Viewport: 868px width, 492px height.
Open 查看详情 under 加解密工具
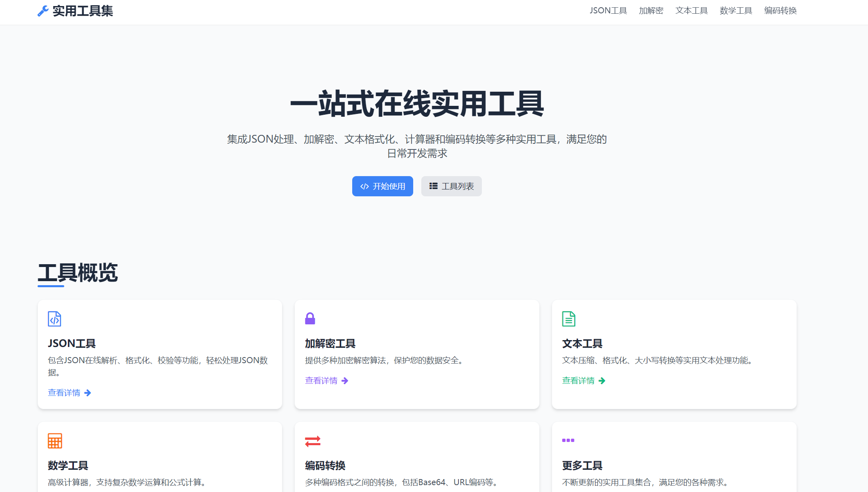coord(322,381)
